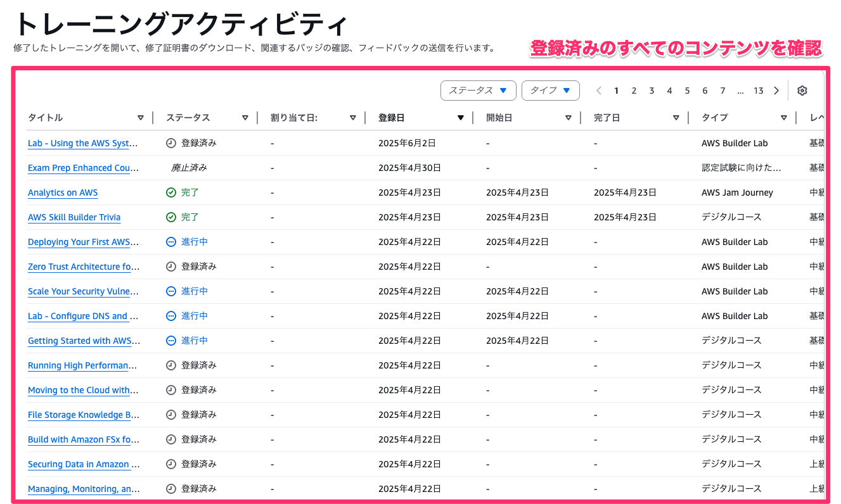This screenshot has width=841, height=504.
Task: Go to page 2
Action: 634,91
